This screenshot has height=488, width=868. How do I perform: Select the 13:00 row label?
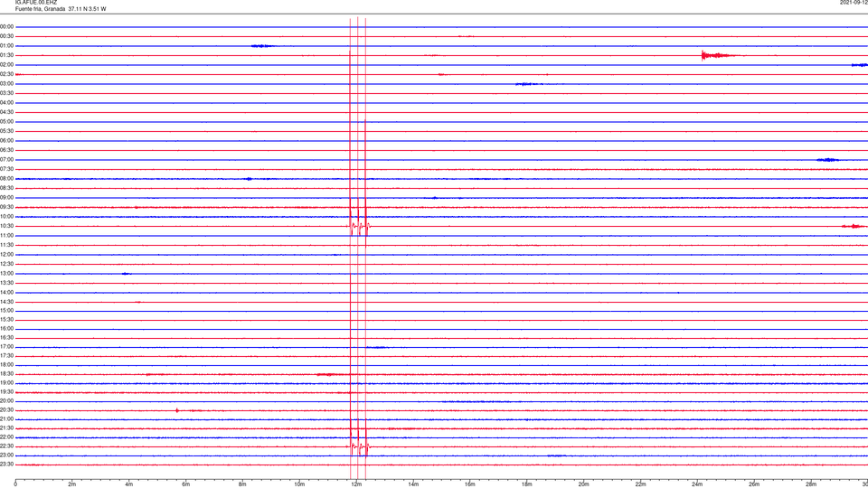tap(7, 273)
